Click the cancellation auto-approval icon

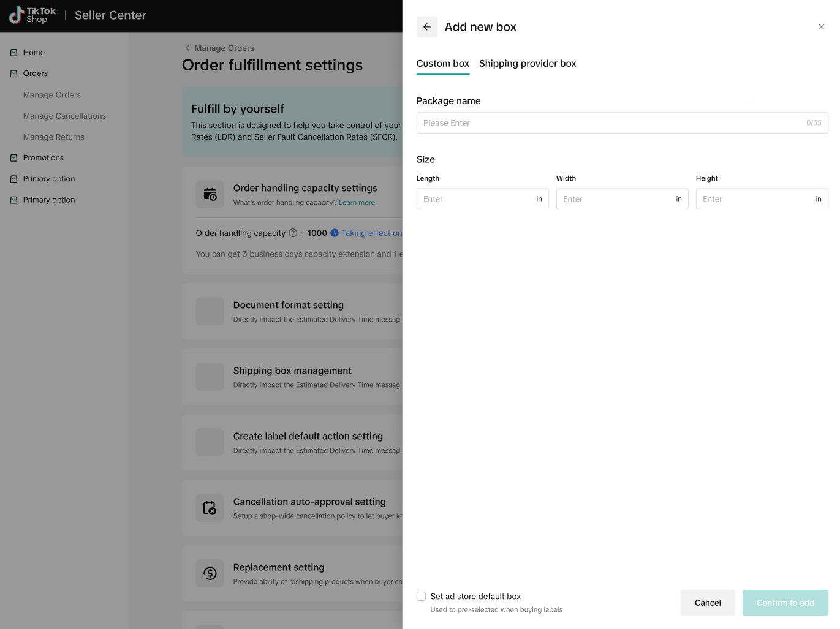click(x=210, y=508)
